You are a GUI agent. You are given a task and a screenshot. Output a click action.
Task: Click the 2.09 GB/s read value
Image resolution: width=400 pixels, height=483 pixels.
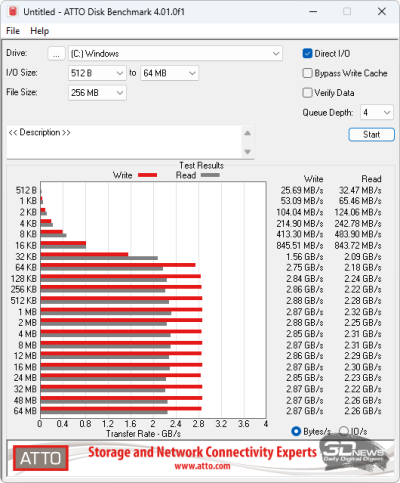point(363,257)
